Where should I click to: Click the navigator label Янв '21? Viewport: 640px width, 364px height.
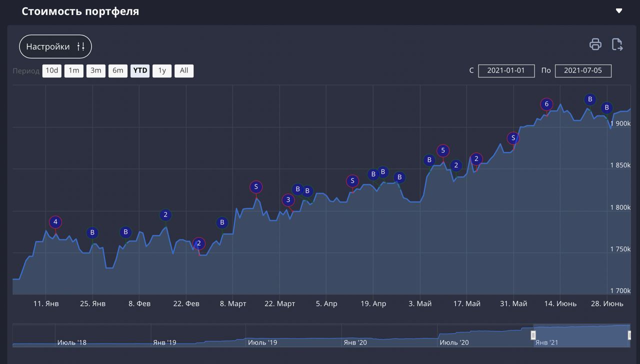point(546,342)
